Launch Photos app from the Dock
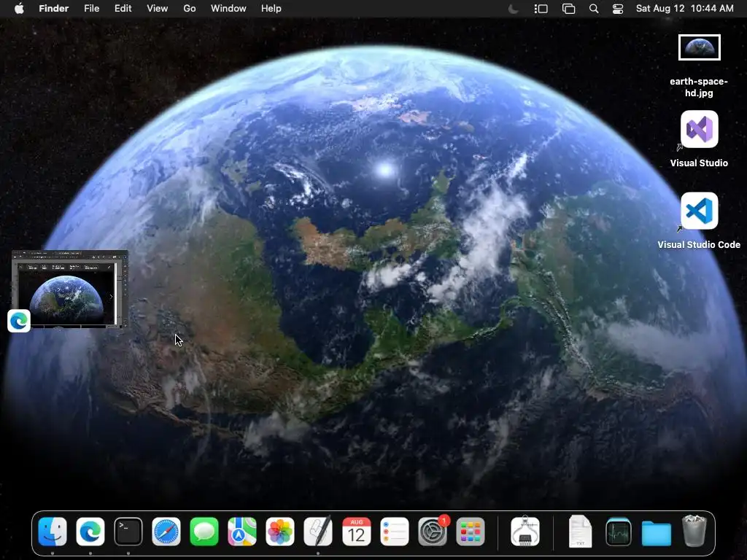This screenshot has height=560, width=747. tap(280, 531)
